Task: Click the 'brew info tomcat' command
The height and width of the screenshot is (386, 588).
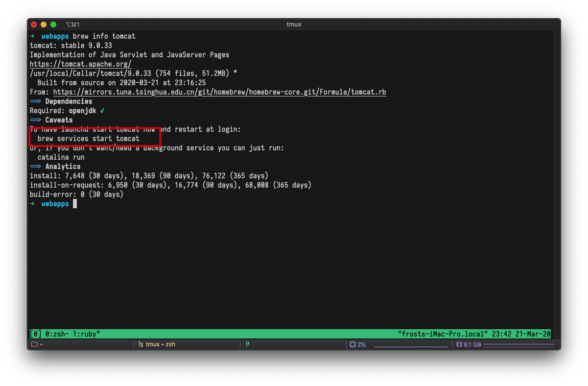Action: click(x=104, y=36)
